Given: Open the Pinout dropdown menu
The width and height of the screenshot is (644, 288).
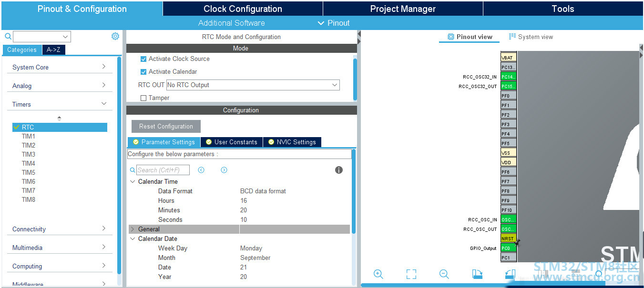Looking at the screenshot, I should click(x=334, y=23).
